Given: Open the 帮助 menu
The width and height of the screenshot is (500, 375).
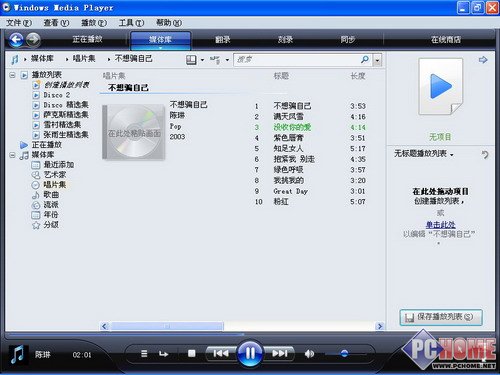Looking at the screenshot, I should click(x=169, y=23).
